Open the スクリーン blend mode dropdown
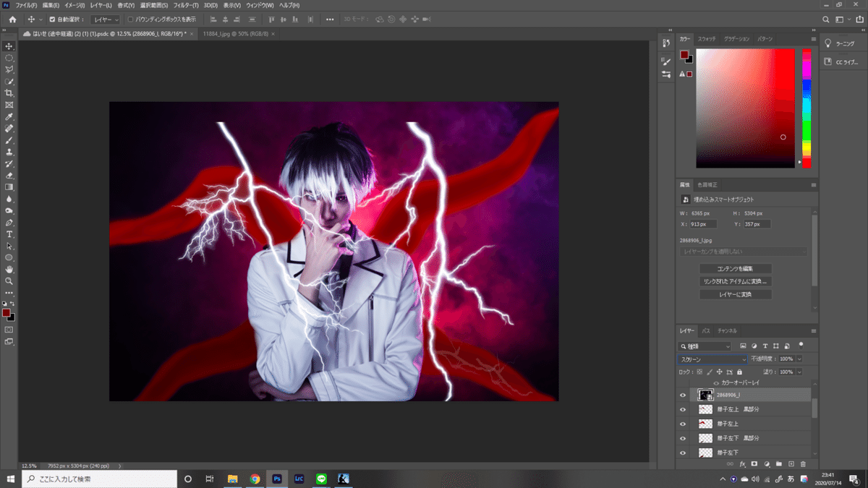This screenshot has width=868, height=488. coord(712,359)
